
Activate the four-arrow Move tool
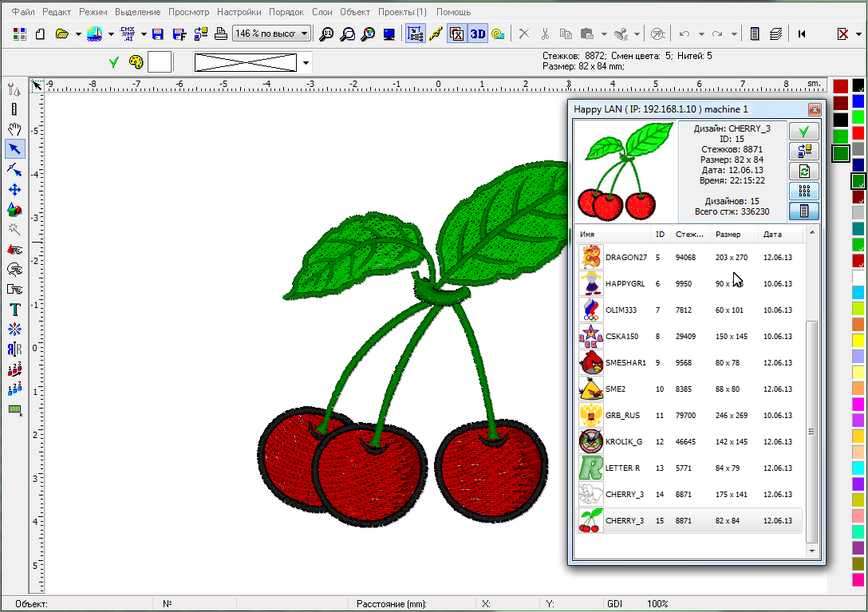click(x=14, y=189)
